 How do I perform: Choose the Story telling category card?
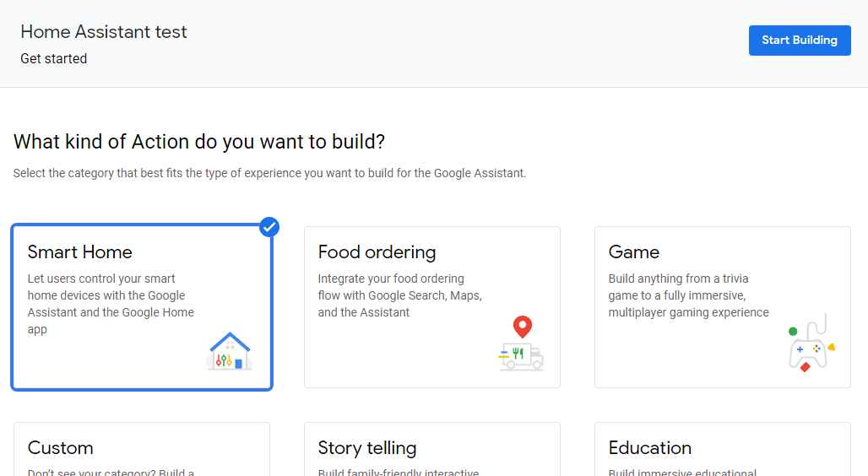pos(431,449)
